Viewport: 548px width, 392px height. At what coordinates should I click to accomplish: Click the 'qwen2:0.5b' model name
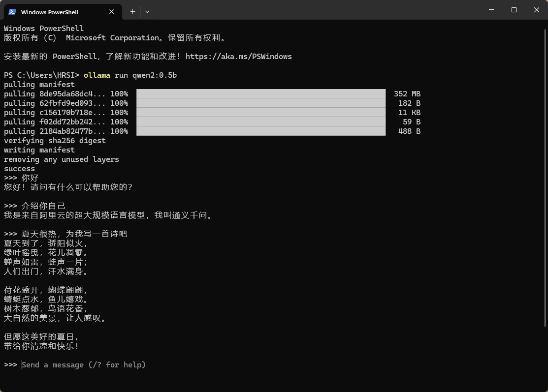155,75
